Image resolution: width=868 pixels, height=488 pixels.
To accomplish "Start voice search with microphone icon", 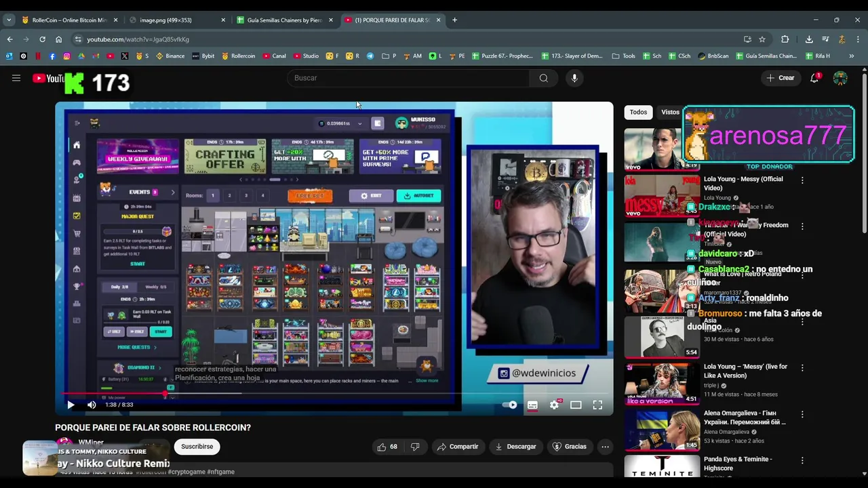I will pos(574,78).
